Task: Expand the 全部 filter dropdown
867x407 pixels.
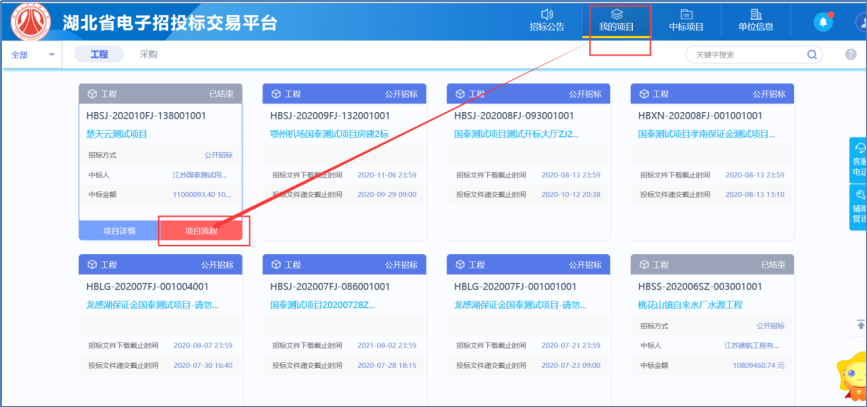Action: pyautogui.click(x=33, y=55)
